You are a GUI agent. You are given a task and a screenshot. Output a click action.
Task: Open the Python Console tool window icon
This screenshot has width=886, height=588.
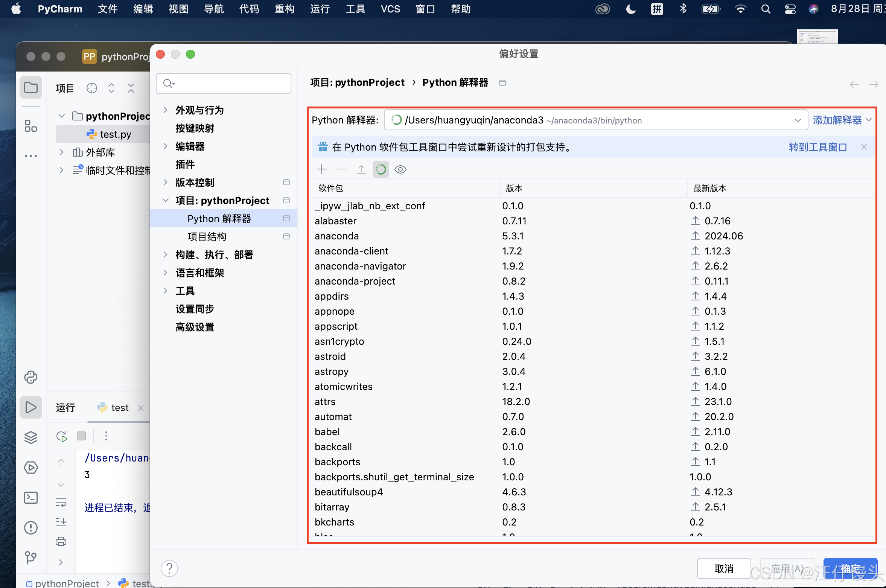[31, 377]
